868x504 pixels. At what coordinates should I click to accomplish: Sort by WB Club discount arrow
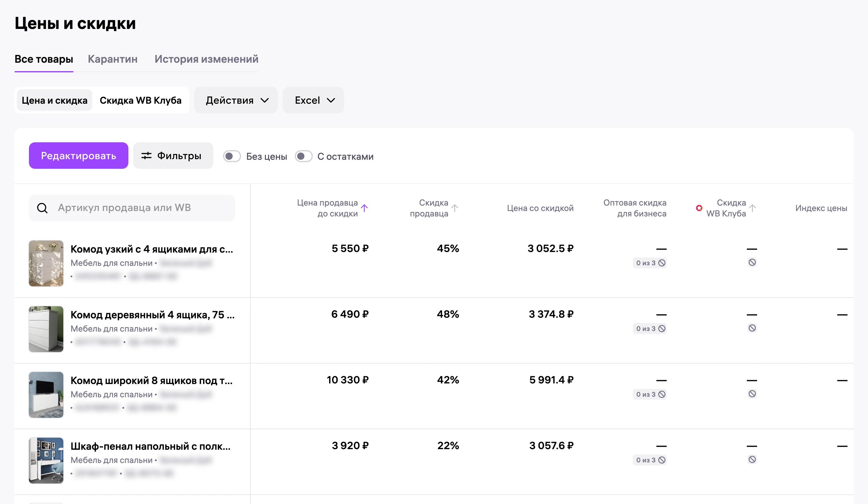(753, 208)
